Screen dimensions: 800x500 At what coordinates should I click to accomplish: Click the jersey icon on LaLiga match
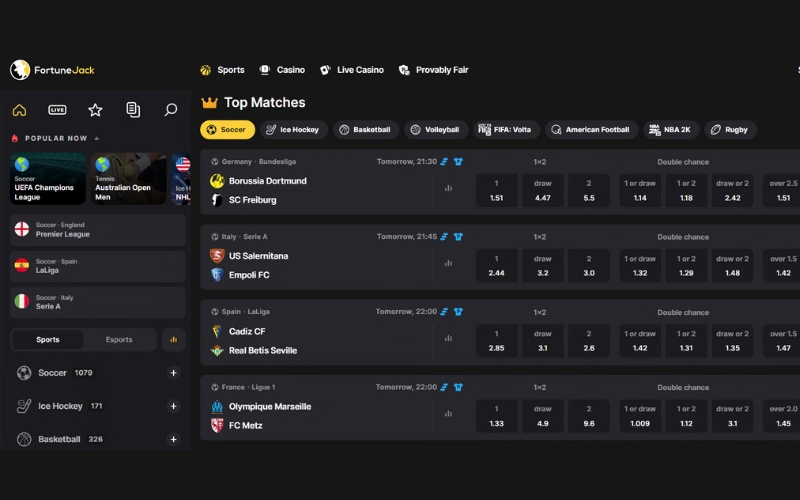coord(458,312)
